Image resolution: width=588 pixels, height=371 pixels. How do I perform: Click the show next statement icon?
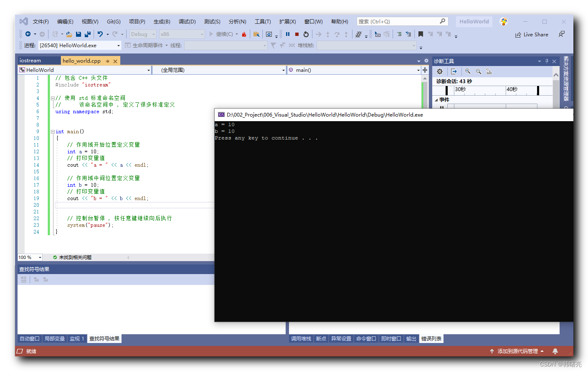[x=319, y=34]
